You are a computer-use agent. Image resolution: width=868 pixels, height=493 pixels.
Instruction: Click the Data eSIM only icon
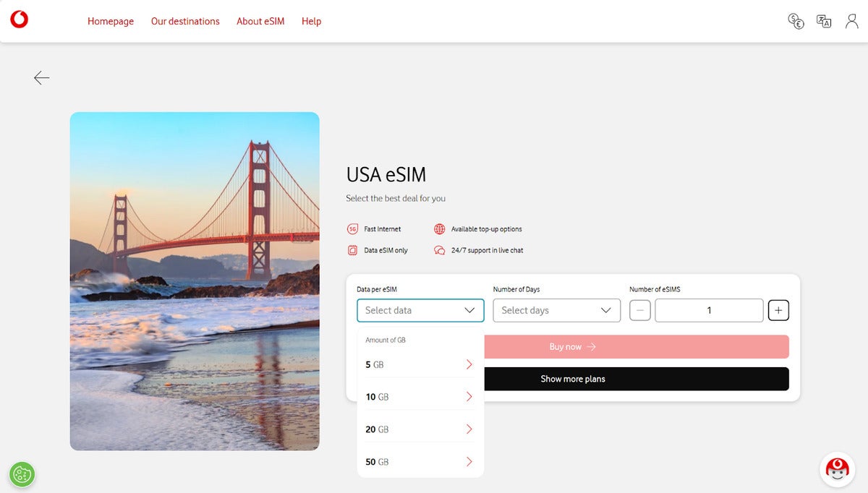352,249
